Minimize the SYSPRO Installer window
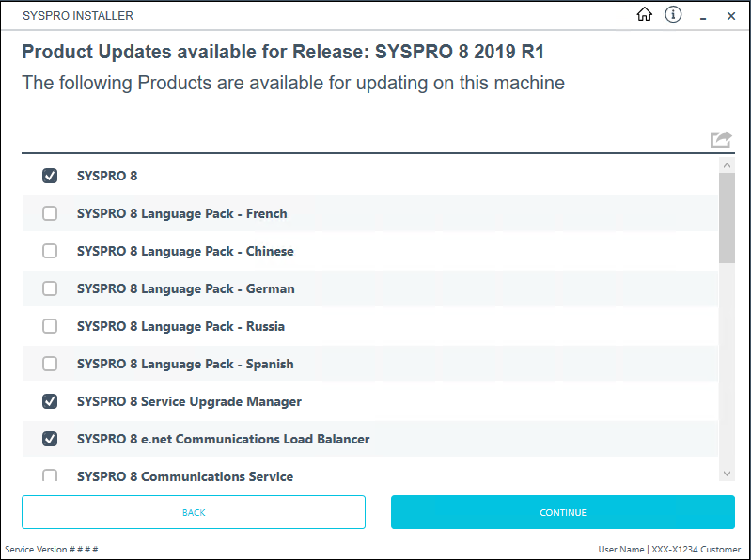The width and height of the screenshot is (751, 560). [703, 16]
